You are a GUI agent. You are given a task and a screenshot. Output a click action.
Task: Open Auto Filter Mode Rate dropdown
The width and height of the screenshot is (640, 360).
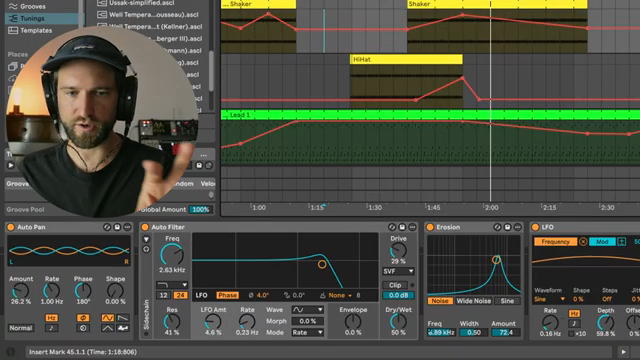click(x=307, y=333)
